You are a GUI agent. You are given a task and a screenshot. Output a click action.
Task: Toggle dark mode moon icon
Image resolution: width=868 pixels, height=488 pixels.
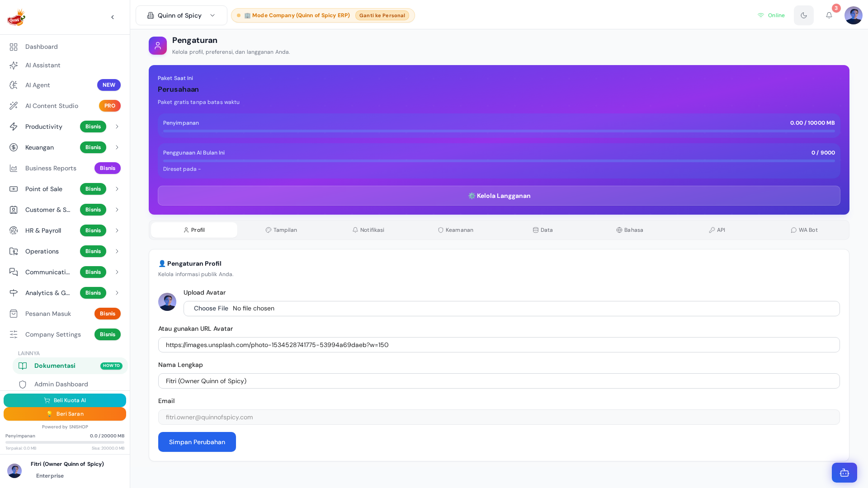pos(803,15)
